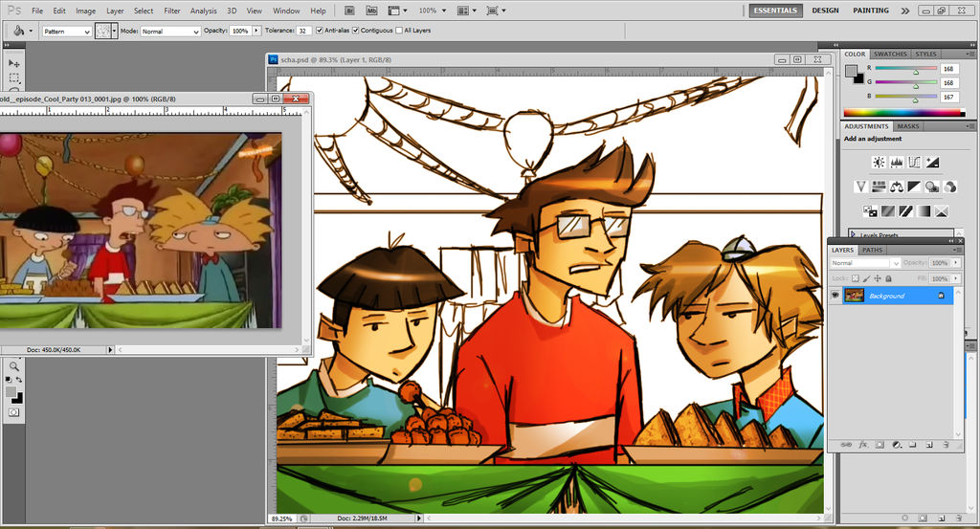Toggle lock transparent pixels in Layers
980x529 pixels.
tap(855, 278)
